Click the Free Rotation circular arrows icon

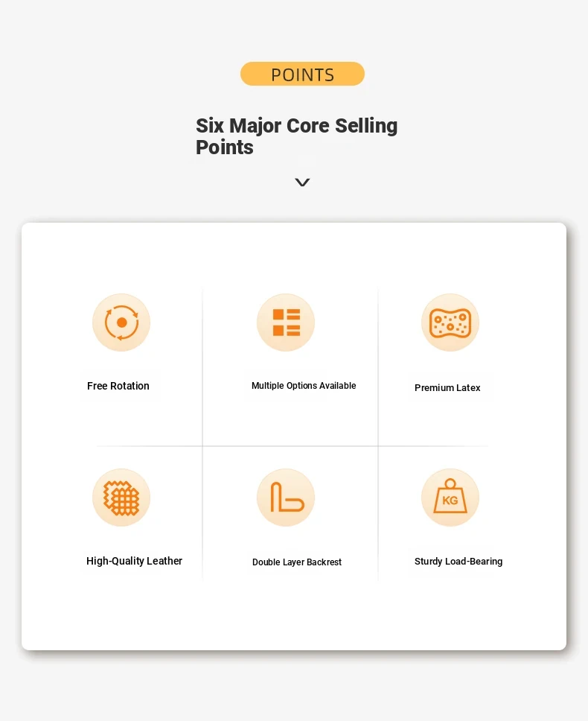(x=121, y=323)
